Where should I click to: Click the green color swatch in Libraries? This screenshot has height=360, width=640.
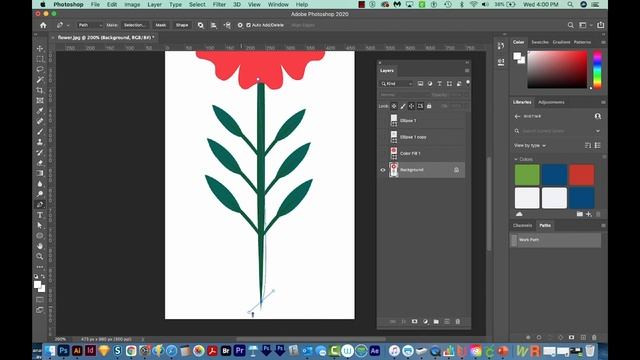click(527, 175)
